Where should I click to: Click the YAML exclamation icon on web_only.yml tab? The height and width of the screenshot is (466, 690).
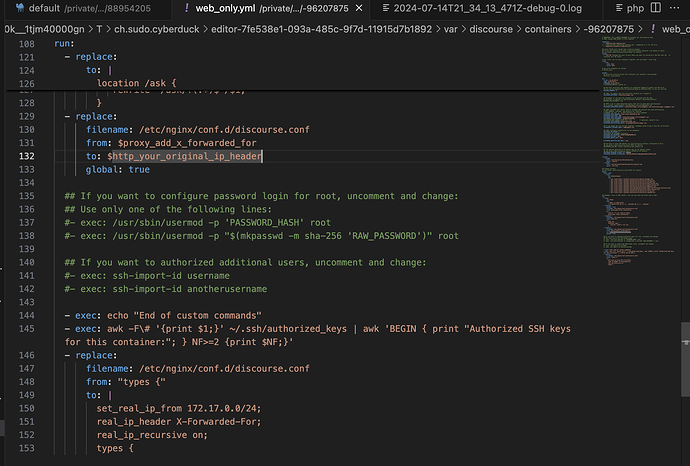tap(187, 8)
